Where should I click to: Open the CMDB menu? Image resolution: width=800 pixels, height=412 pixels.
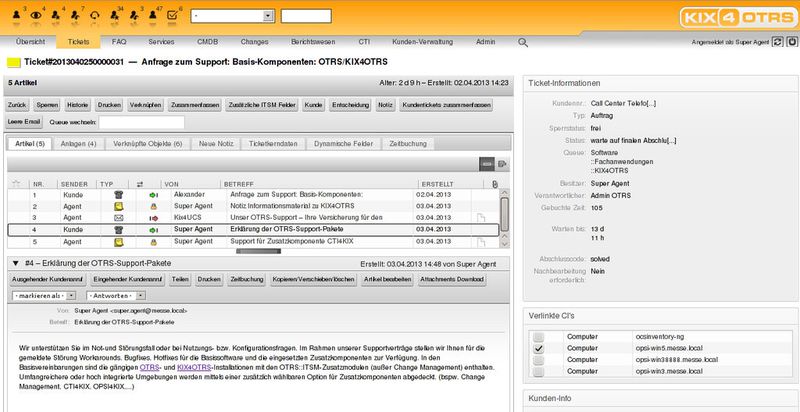click(x=208, y=42)
